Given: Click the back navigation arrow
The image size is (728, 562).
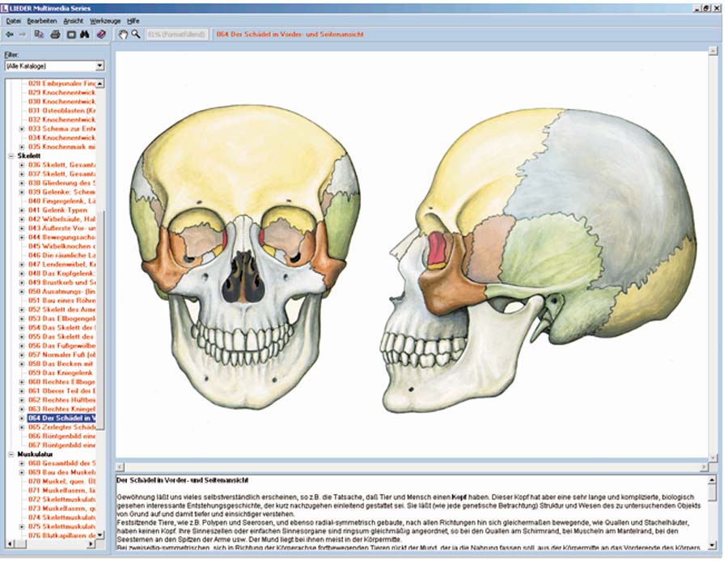Looking at the screenshot, I should pyautogui.click(x=9, y=35).
